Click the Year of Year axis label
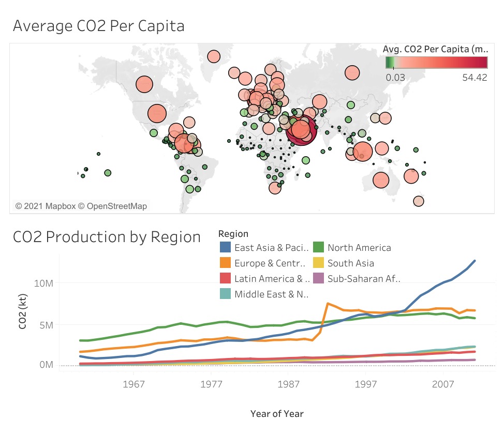Screen dimensions: 504x434 (276, 413)
